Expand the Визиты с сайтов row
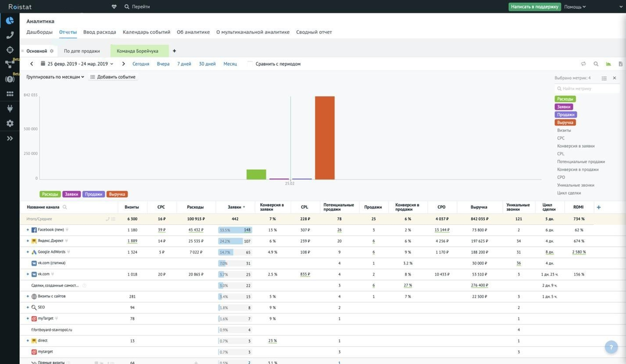Viewport: 626px width, 364px height. (x=28, y=296)
